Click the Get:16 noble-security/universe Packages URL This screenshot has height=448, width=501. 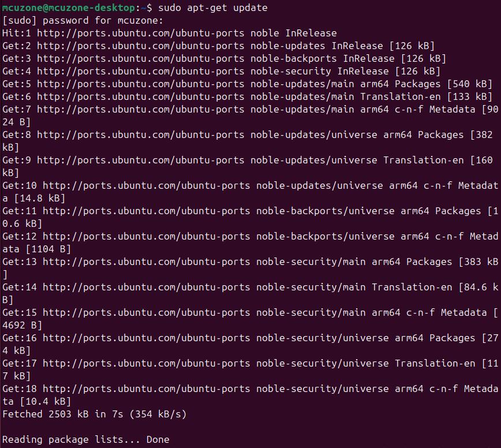pos(147,338)
